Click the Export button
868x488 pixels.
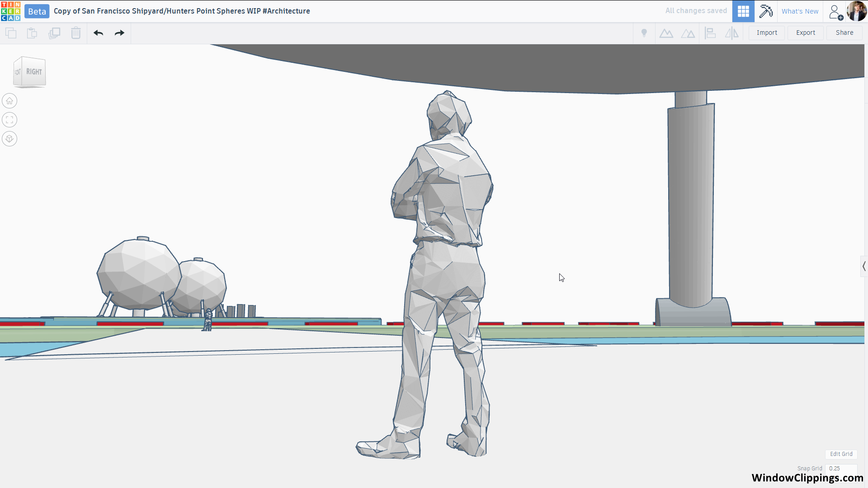[806, 33]
